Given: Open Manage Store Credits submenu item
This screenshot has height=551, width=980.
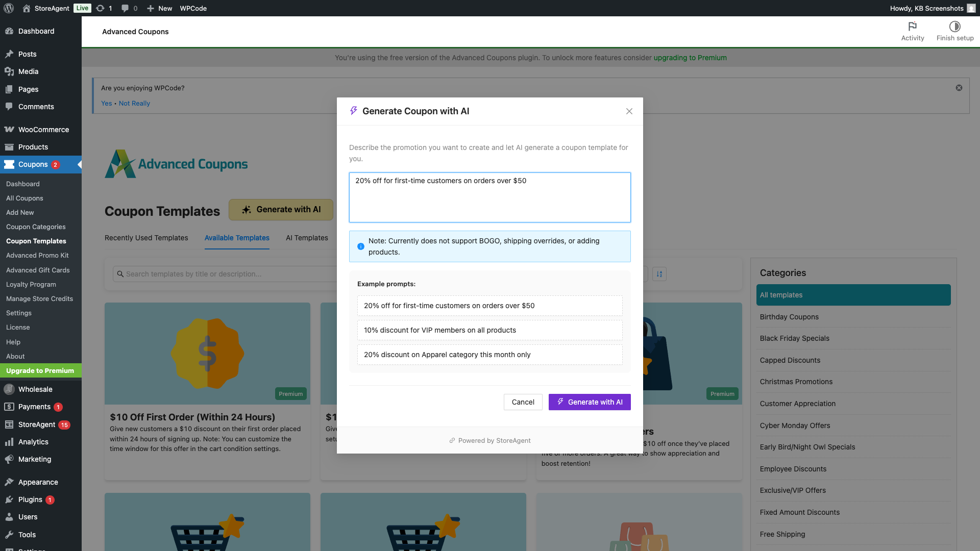Looking at the screenshot, I should coord(39,298).
